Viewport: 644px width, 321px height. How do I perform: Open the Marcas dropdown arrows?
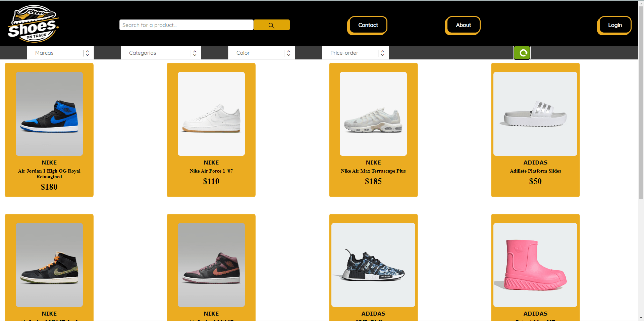(87, 53)
